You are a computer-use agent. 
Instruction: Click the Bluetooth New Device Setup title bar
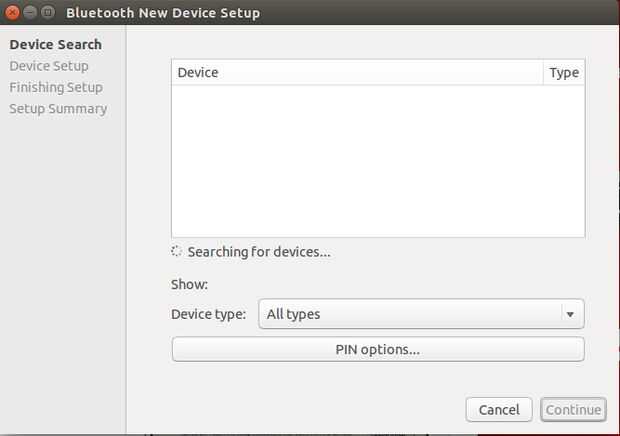click(x=300, y=13)
